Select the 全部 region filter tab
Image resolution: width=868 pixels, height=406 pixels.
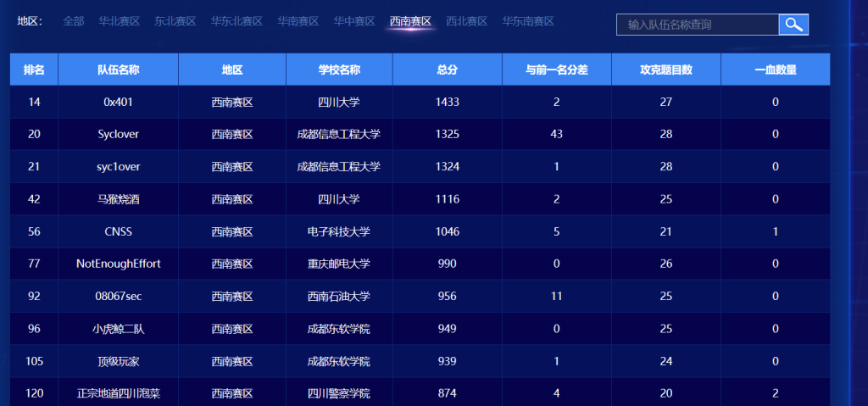tap(74, 21)
